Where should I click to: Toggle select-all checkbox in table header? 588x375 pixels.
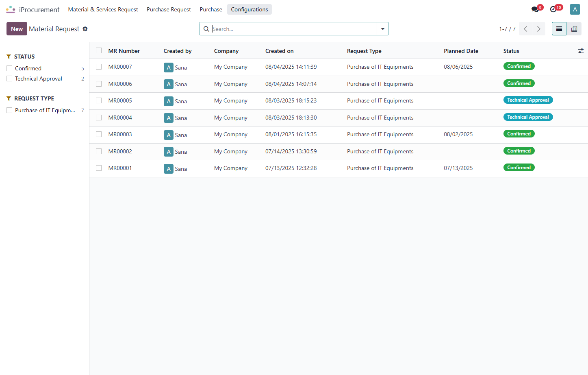click(99, 50)
